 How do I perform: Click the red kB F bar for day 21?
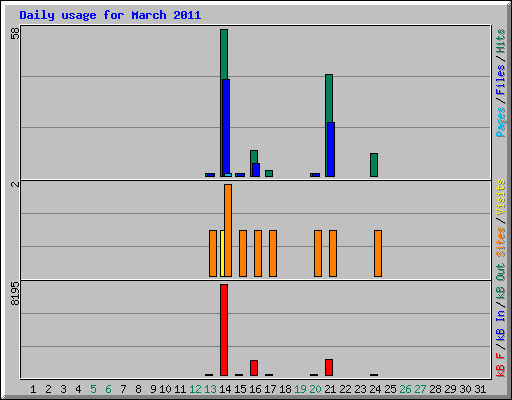(329, 368)
